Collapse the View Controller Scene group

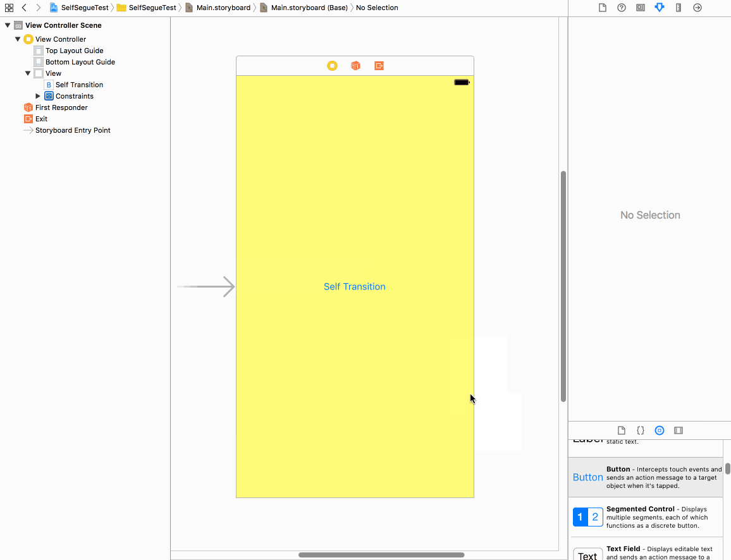coord(7,25)
